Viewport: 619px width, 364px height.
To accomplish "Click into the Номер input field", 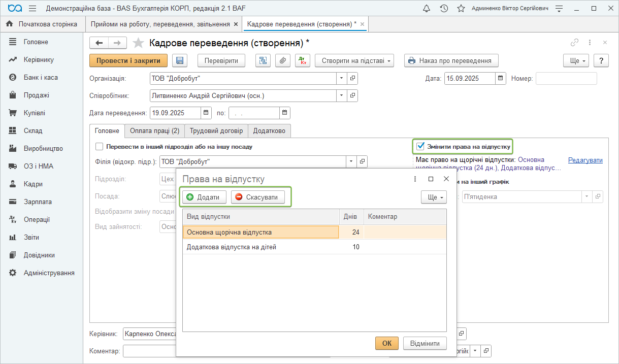I will (566, 79).
